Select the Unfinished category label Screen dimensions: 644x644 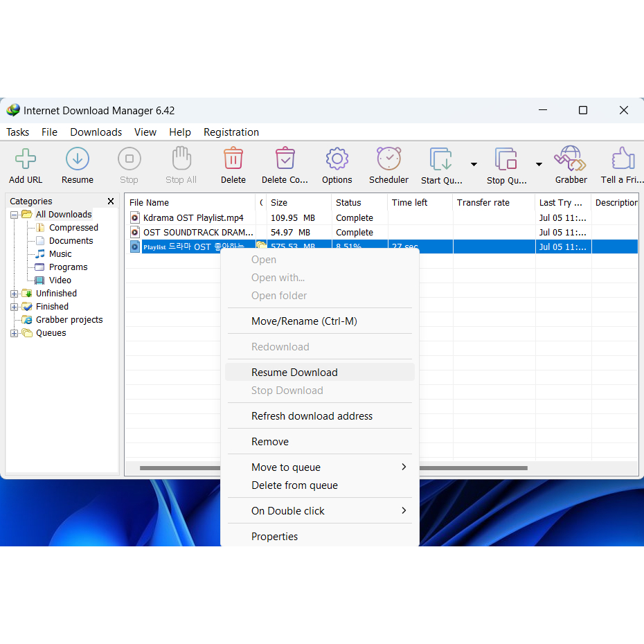pos(56,293)
